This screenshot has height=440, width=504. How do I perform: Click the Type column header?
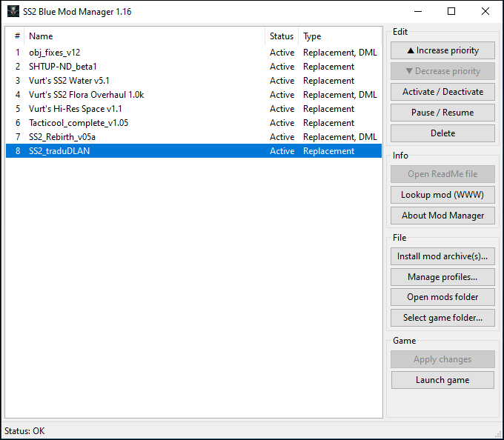coord(339,36)
